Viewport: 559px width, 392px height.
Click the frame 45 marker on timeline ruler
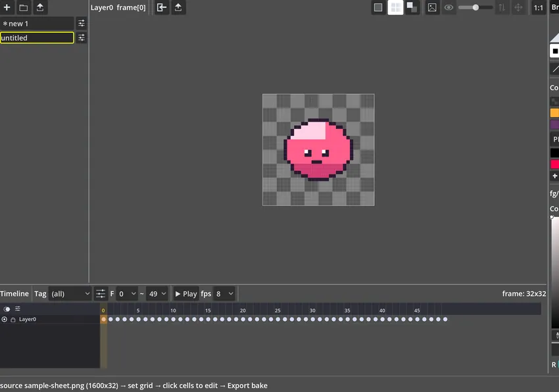(417, 310)
